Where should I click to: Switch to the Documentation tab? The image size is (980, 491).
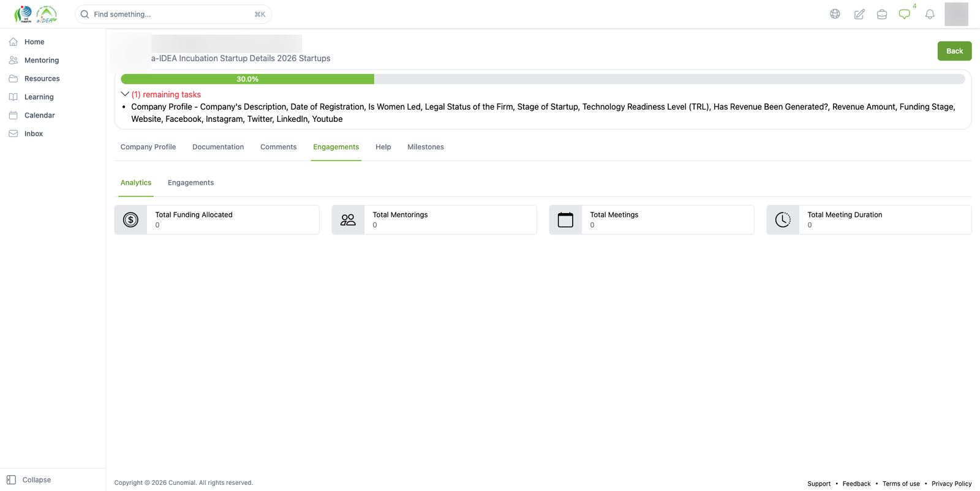pos(218,147)
